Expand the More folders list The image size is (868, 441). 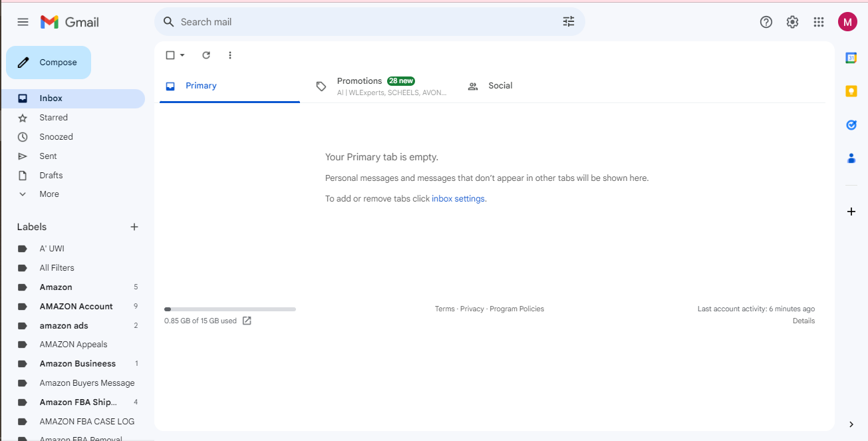tap(72, 194)
